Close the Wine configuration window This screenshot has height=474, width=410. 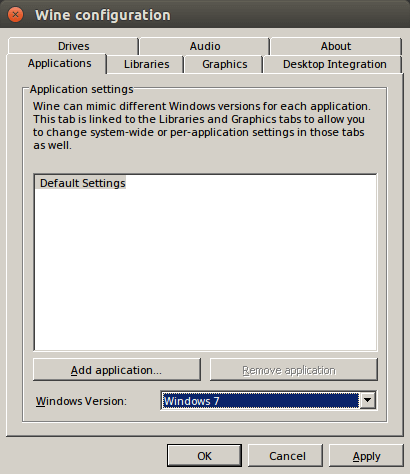15,15
